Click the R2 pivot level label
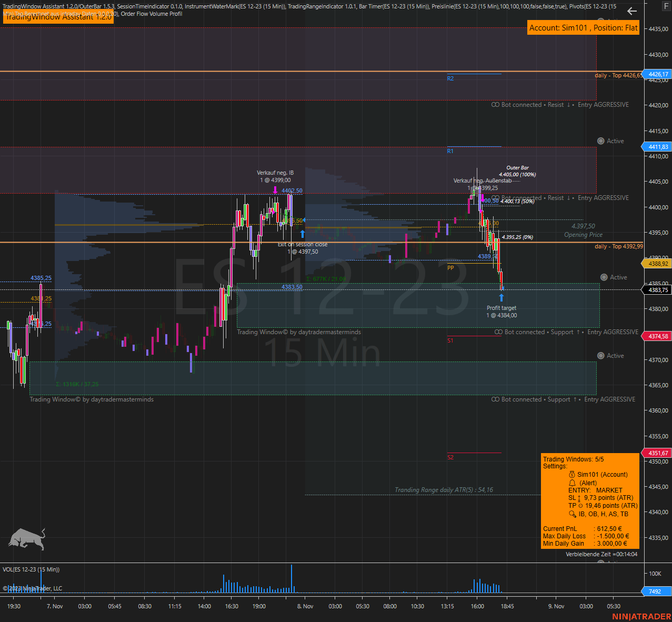The image size is (672, 622). pyautogui.click(x=450, y=78)
